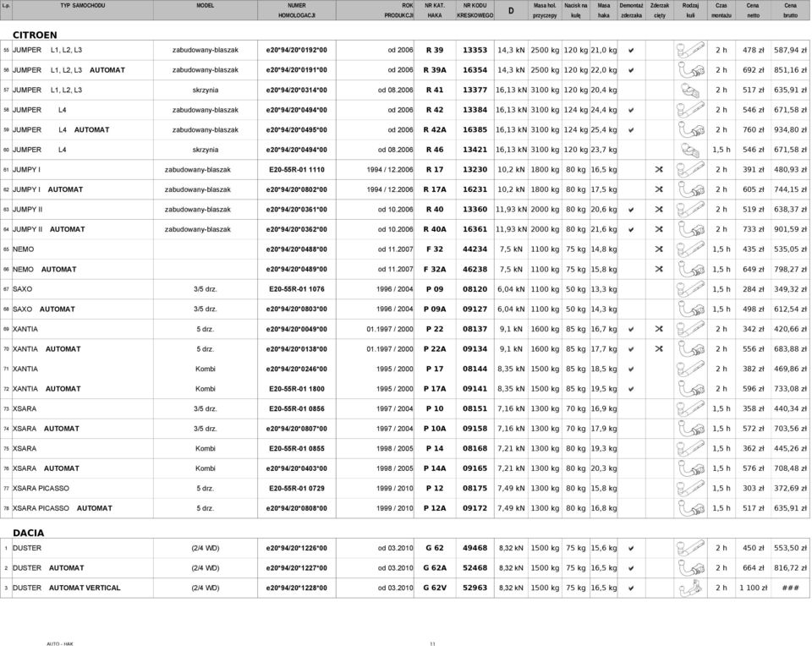812x646 pixels.
Task: Click the Cena brutto column header
Action: [x=790, y=10]
